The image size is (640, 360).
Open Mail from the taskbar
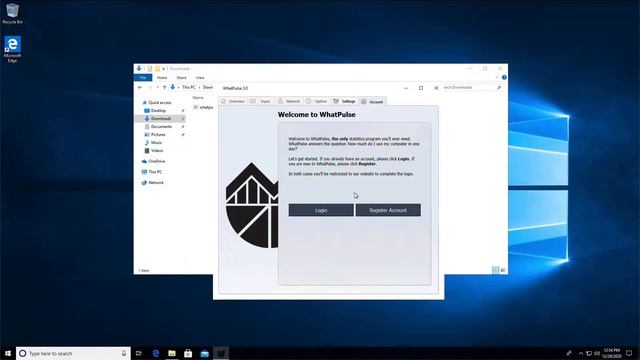pyautogui.click(x=204, y=353)
